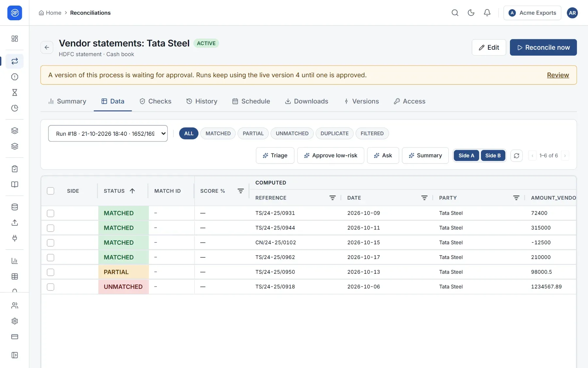The height and width of the screenshot is (368, 588).
Task: Open the hourglass sidebar icon
Action: [x=15, y=93]
